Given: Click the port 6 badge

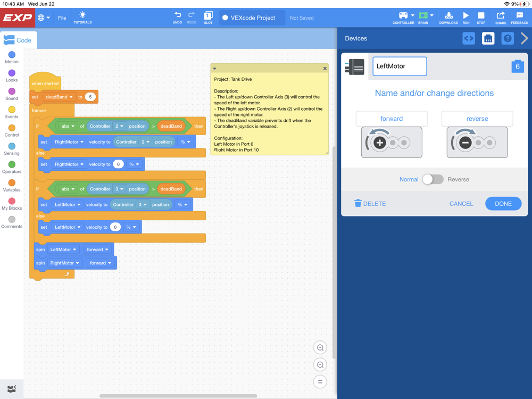Looking at the screenshot, I should pos(518,66).
